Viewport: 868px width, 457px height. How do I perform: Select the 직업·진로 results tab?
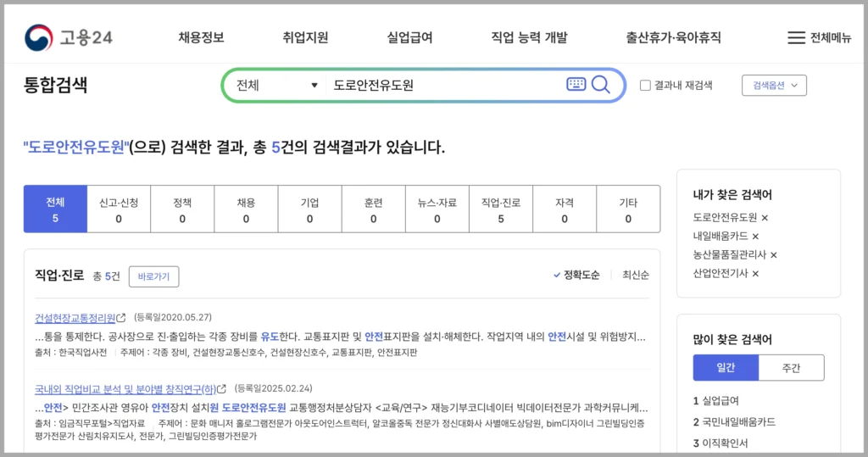[500, 209]
